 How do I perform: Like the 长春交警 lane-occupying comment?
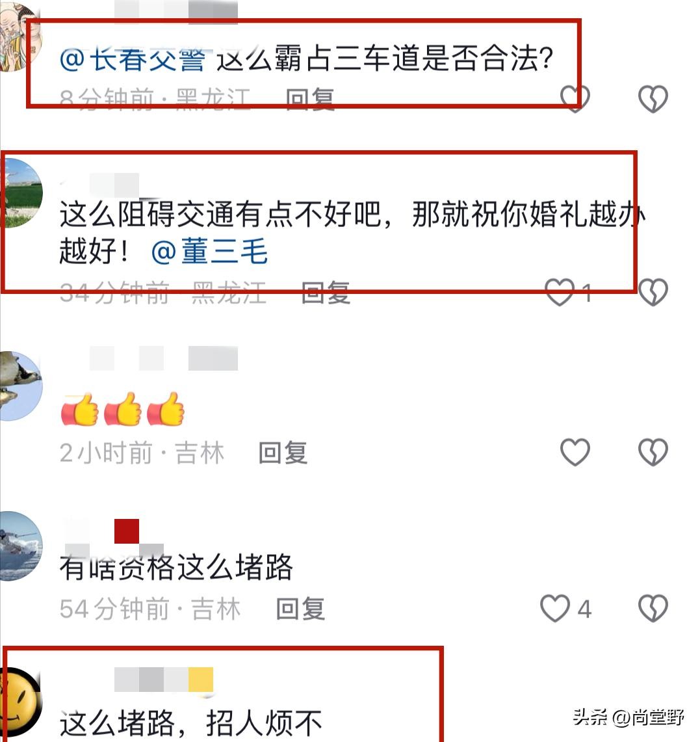click(575, 99)
